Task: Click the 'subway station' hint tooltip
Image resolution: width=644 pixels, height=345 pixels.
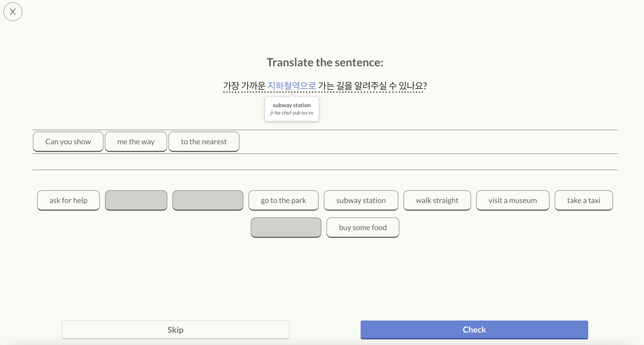Action: [x=291, y=109]
